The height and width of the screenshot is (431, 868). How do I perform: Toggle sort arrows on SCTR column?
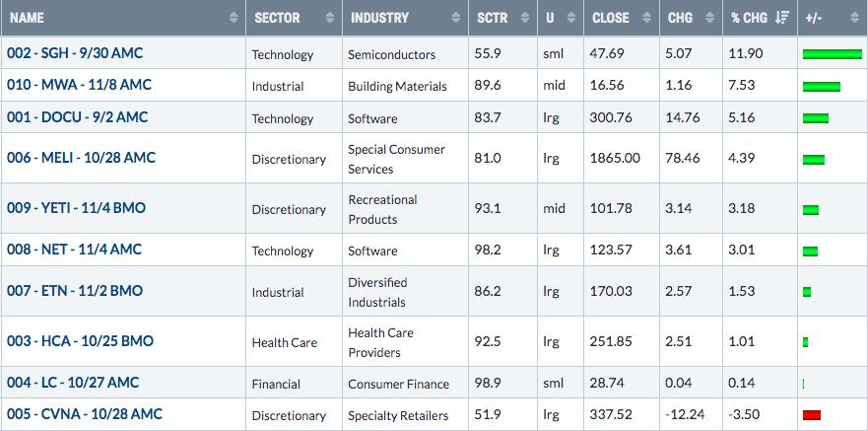pyautogui.click(x=525, y=18)
